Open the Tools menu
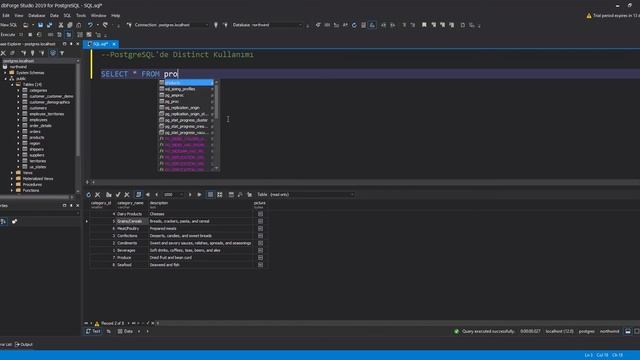This screenshot has width=640, height=360. [81, 16]
